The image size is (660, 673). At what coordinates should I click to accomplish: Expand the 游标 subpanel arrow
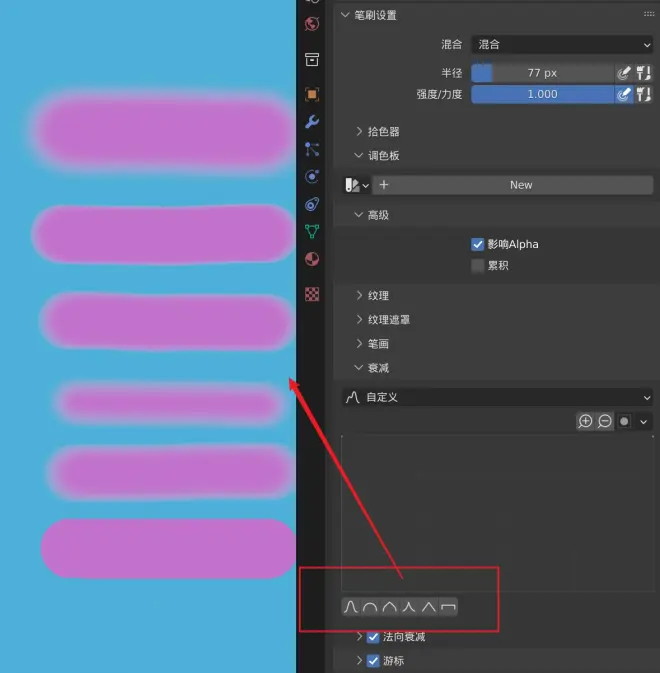coord(359,660)
